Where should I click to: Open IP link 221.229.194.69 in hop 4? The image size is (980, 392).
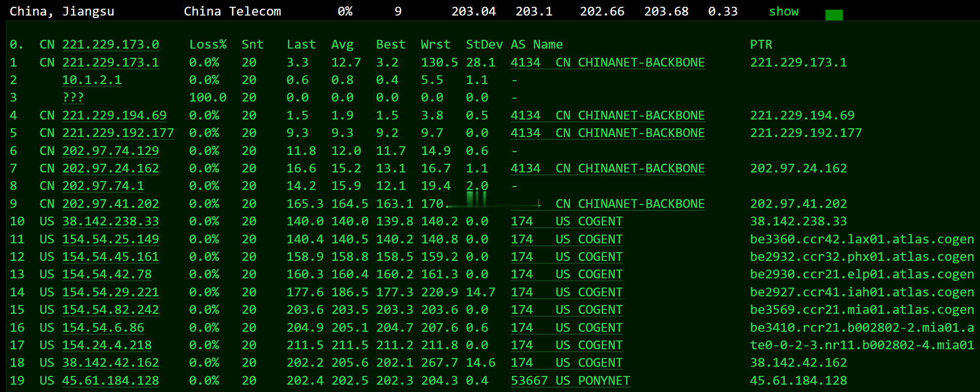pyautogui.click(x=114, y=116)
